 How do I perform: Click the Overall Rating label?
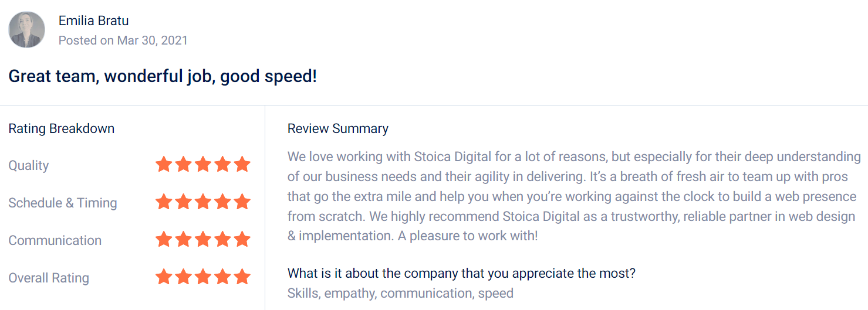click(x=49, y=278)
